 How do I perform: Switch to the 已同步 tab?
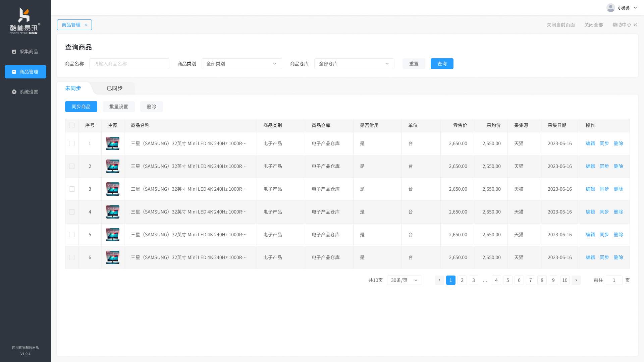tap(114, 88)
